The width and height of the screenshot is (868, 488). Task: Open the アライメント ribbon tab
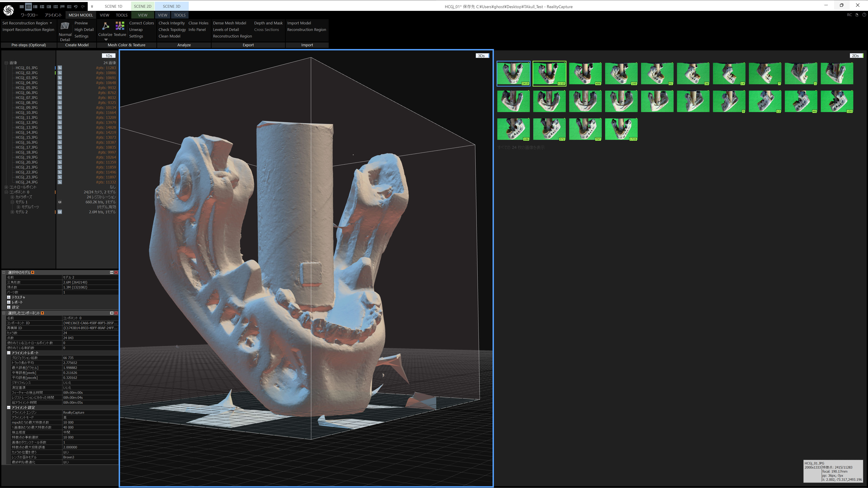tap(53, 15)
